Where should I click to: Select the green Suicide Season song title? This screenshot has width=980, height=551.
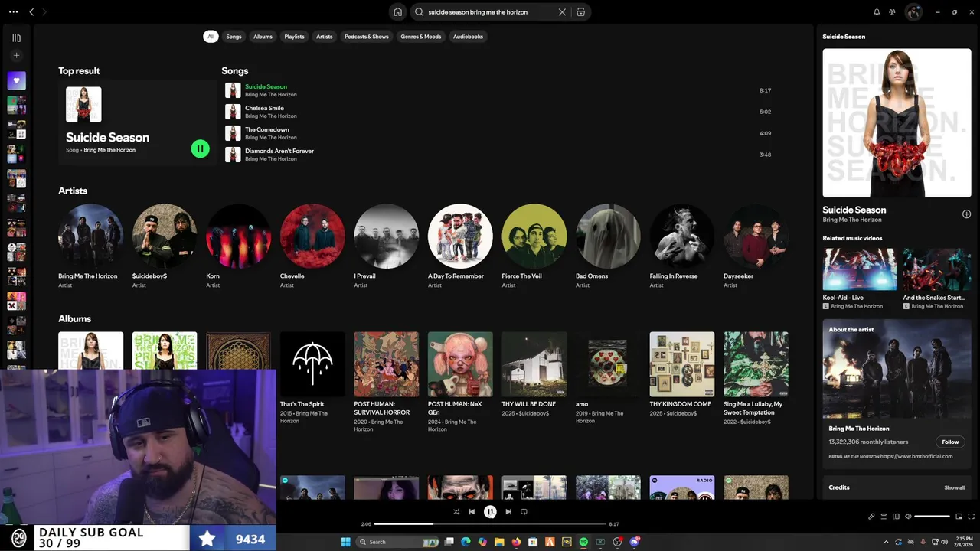pos(266,86)
